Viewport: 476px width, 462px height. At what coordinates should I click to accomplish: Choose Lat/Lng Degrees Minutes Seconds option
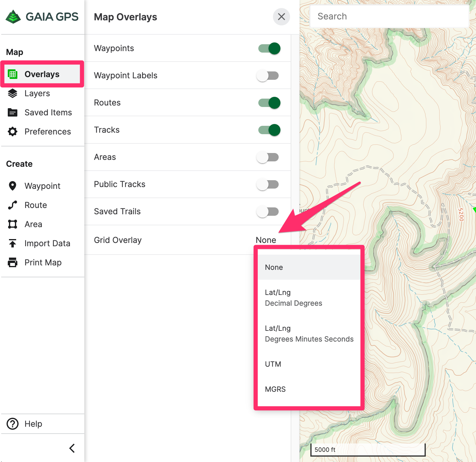tap(309, 334)
